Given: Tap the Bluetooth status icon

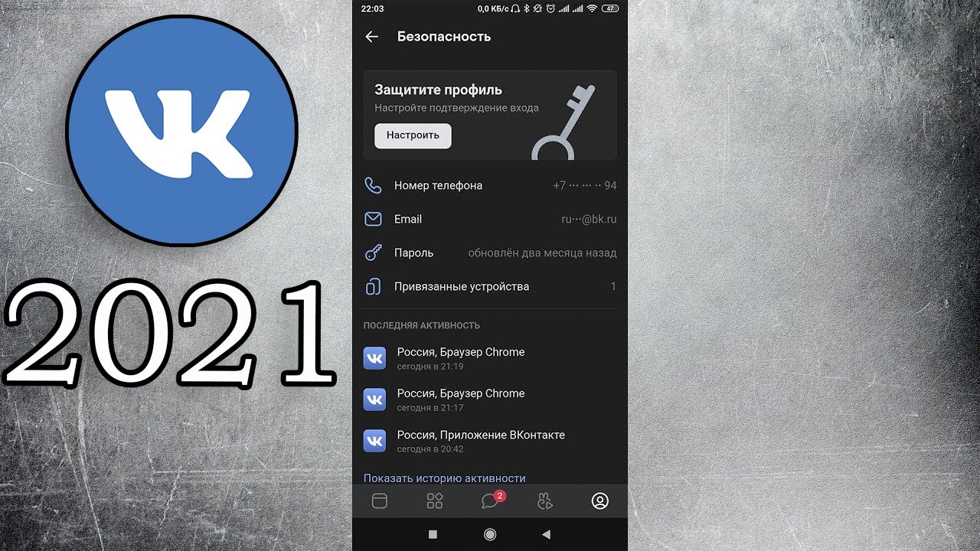Looking at the screenshot, I should click(x=525, y=8).
